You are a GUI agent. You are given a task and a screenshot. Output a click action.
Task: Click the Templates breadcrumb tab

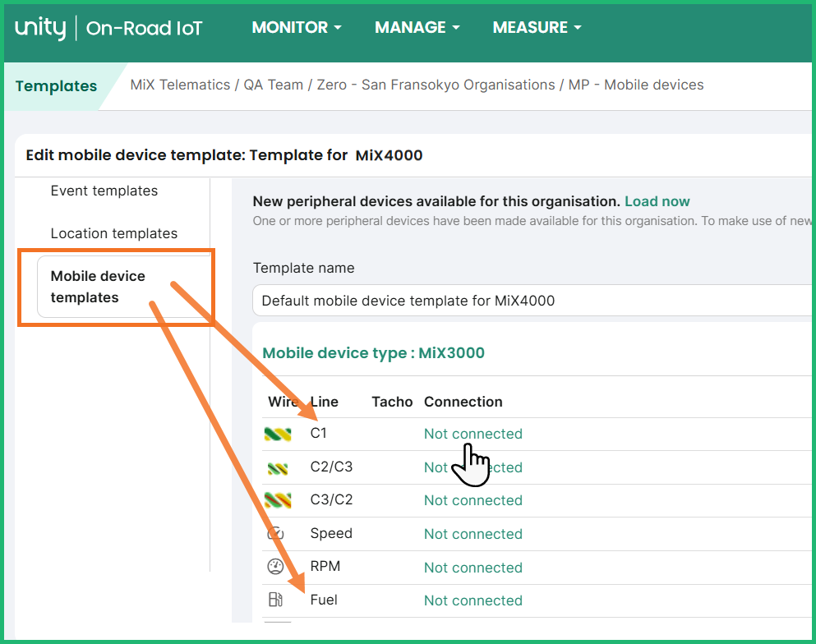[x=56, y=86]
